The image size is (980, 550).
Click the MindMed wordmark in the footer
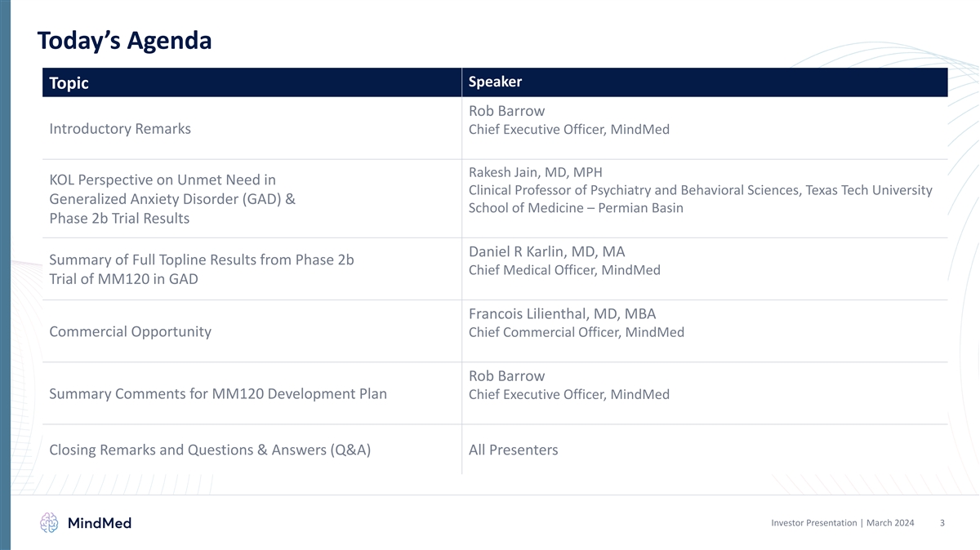[x=99, y=523]
